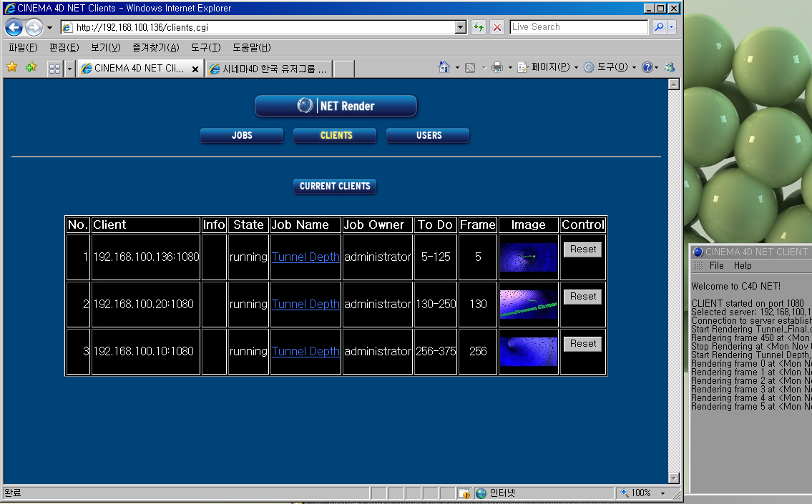
Task: Open Help menu in CINEMA 4D NET CLIENT window
Action: pos(743,266)
